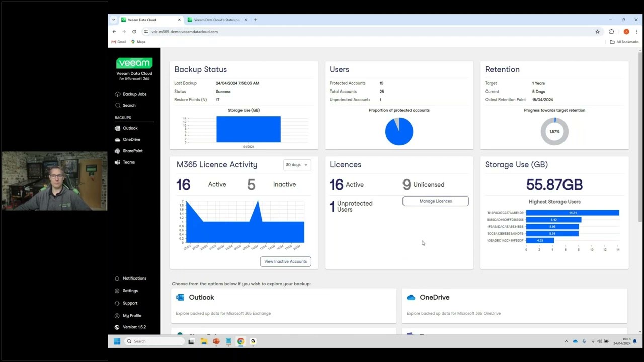
Task: Open OneDrive backups in the sidebar
Action: click(x=127, y=140)
